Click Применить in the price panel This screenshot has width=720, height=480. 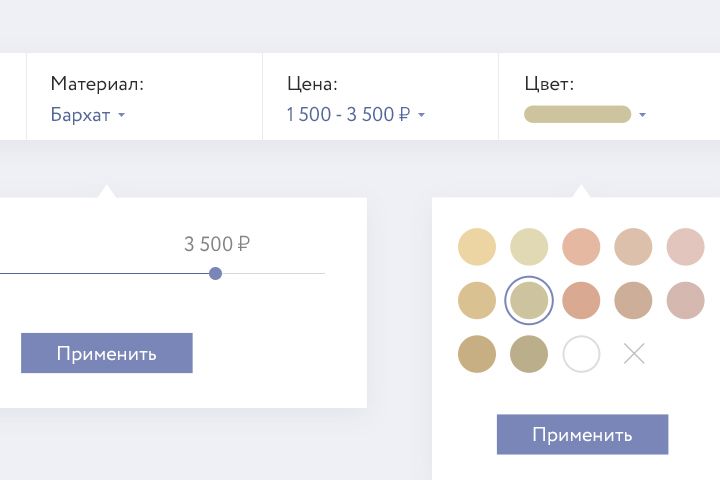(106, 353)
